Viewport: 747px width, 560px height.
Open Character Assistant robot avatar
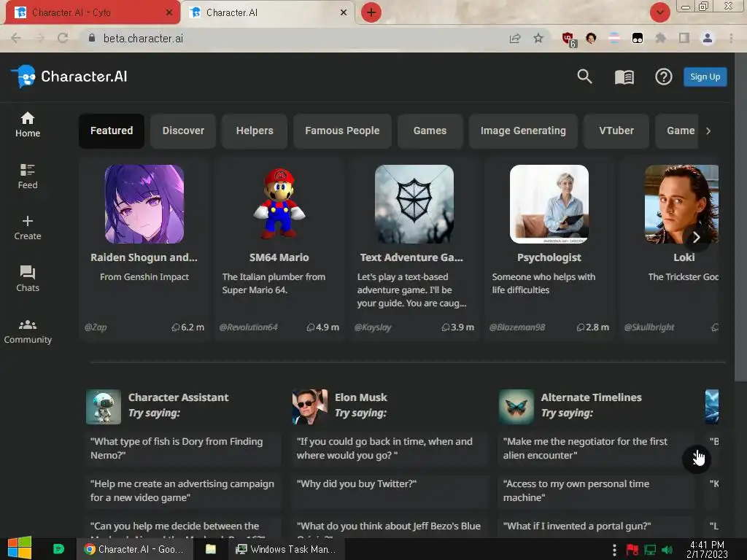[104, 407]
